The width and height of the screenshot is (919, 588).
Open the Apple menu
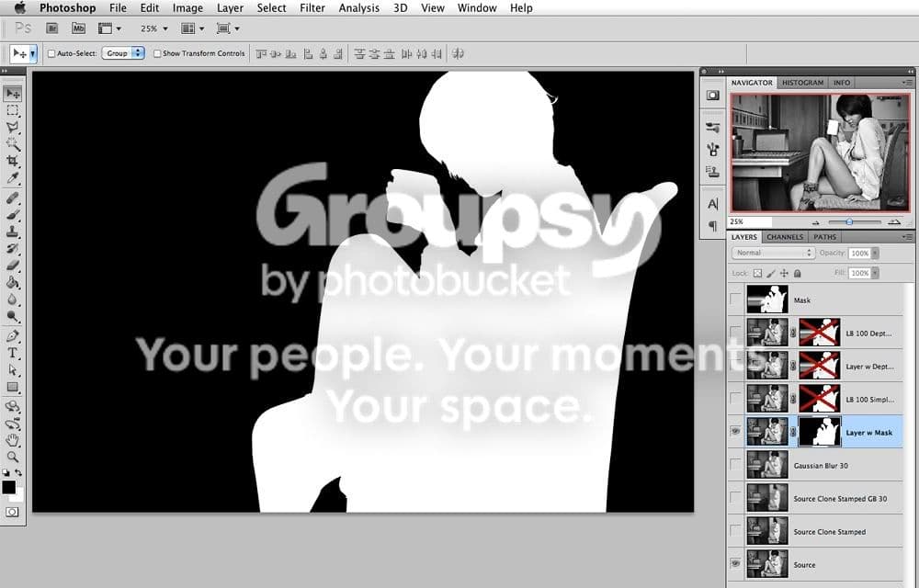(x=20, y=7)
